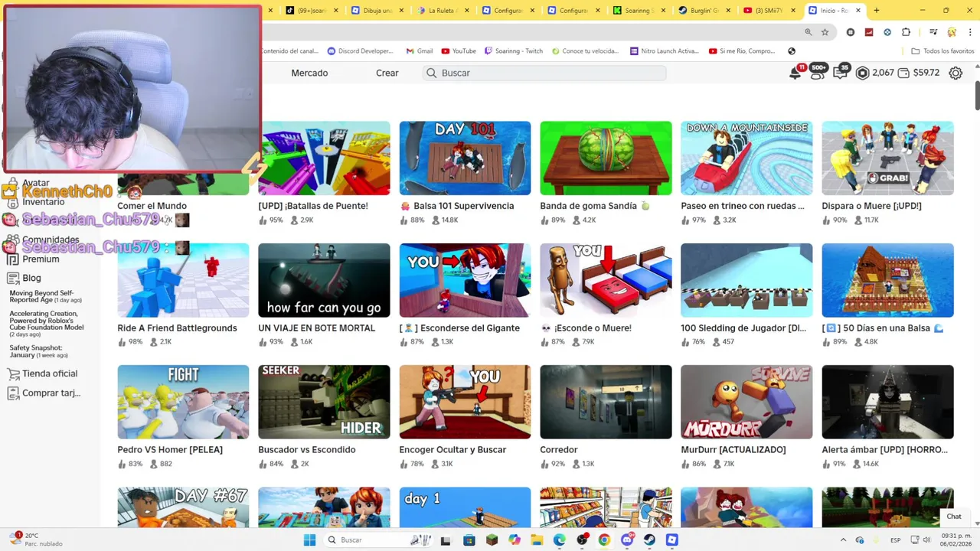
Task: Open Steam from the taskbar
Action: click(649, 540)
